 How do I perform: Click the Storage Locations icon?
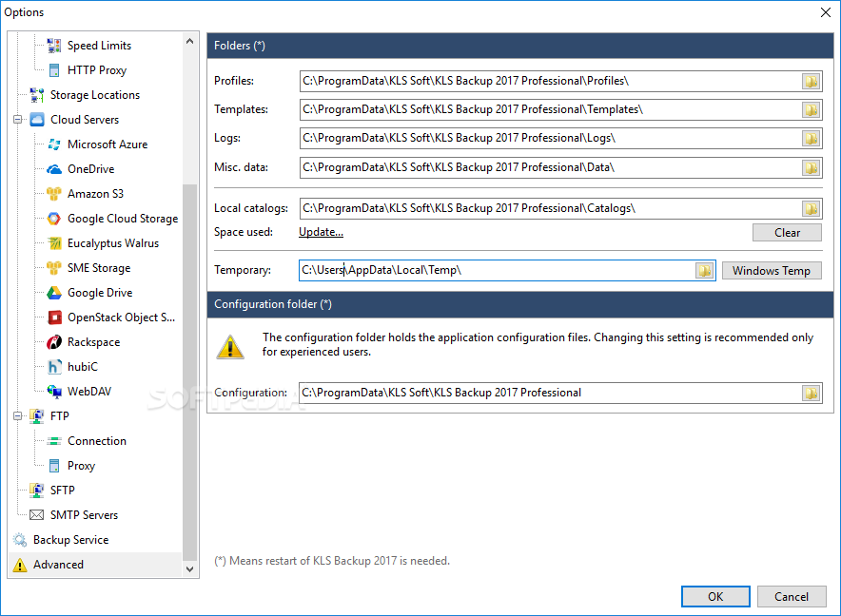(37, 95)
